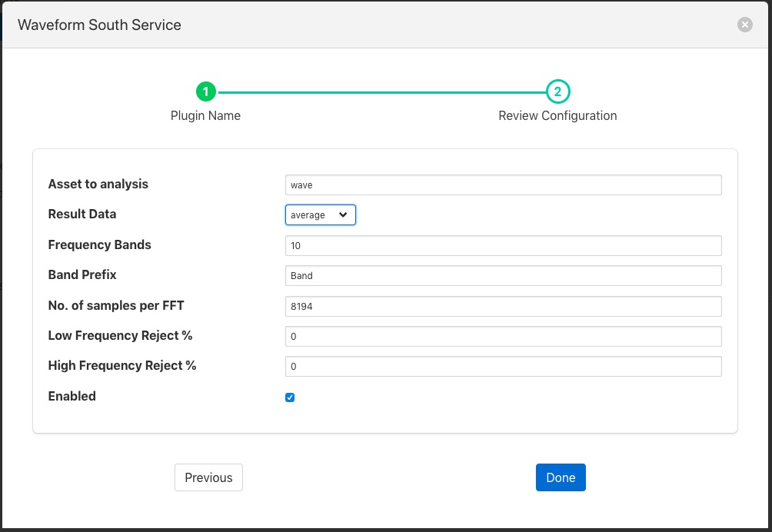
Task: Click the Waveform South Service dialog title
Action: pyautogui.click(x=99, y=25)
